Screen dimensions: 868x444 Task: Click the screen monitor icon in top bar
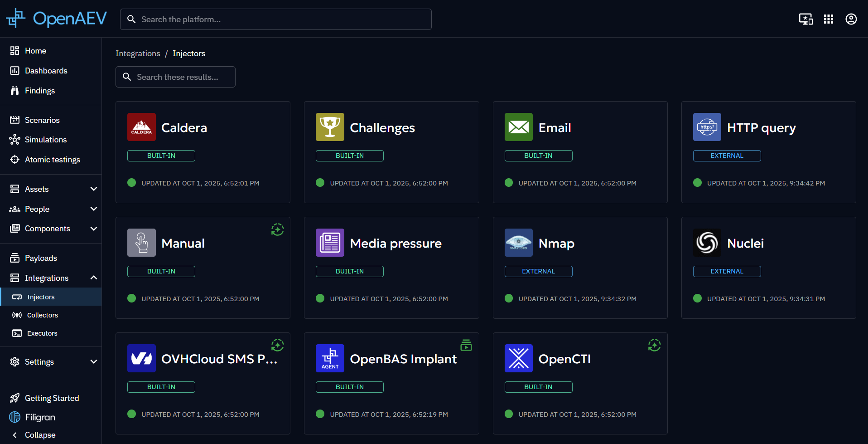click(x=805, y=19)
